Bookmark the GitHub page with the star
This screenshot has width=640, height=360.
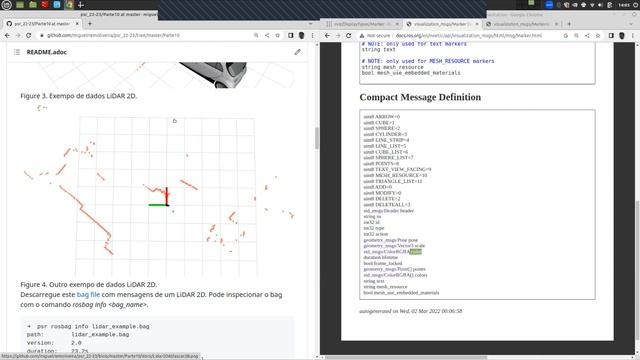pyautogui.click(x=278, y=36)
